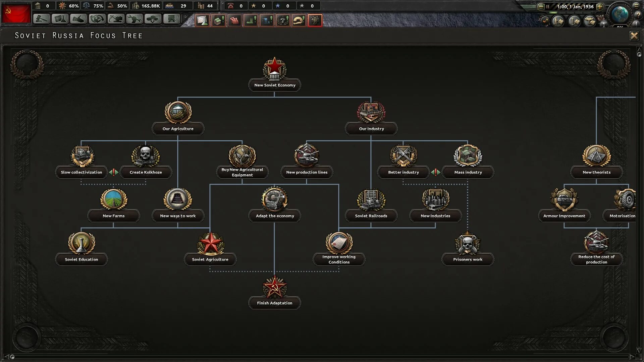Click the Mass industry factory icon

coord(468,155)
